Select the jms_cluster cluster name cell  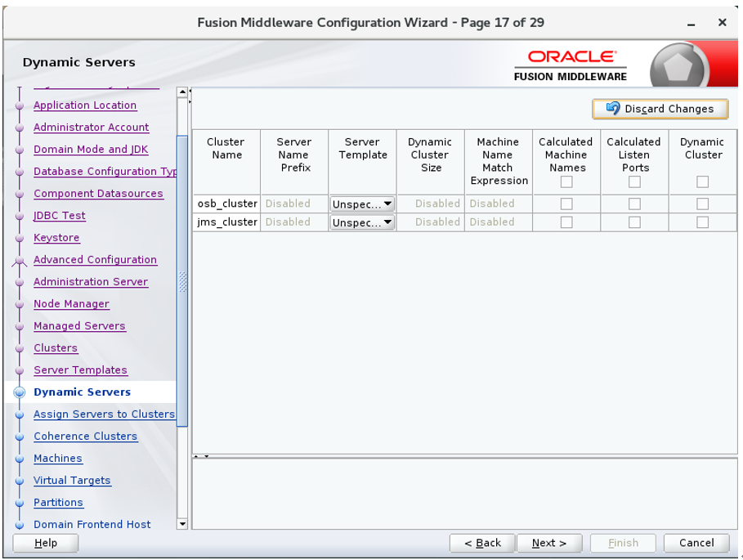tap(227, 222)
